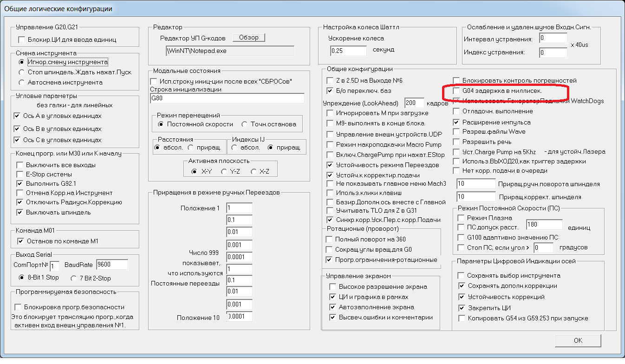Toggle Ось B в угловых единицах
Screen dimensions: 625x364
(x=17, y=129)
